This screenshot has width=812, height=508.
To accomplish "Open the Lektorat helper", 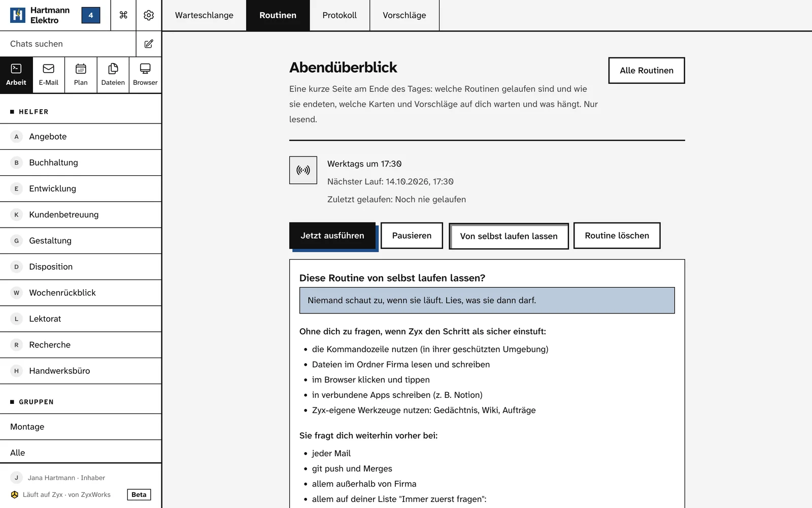I will [x=81, y=319].
